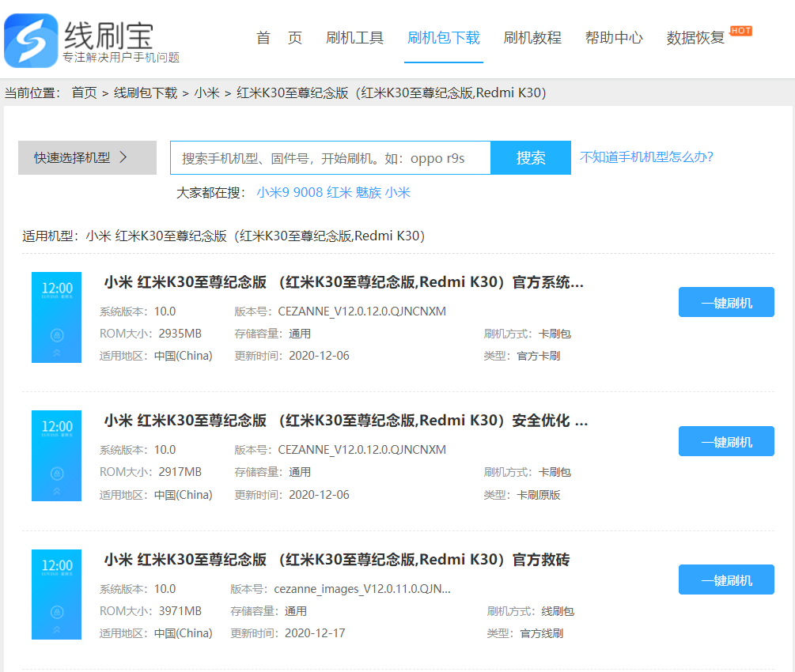This screenshot has height=672, width=795.
Task: Open the 官方救砖 ROM title
Action: coord(337,560)
